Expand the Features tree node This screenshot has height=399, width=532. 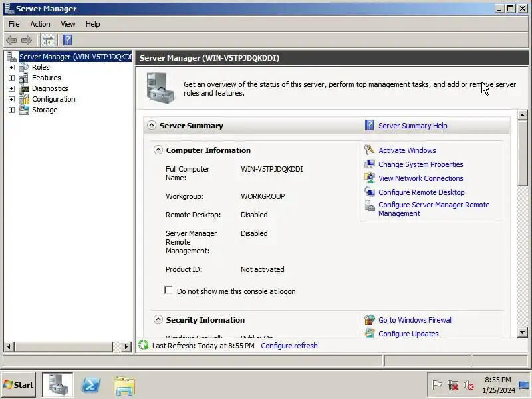point(11,78)
